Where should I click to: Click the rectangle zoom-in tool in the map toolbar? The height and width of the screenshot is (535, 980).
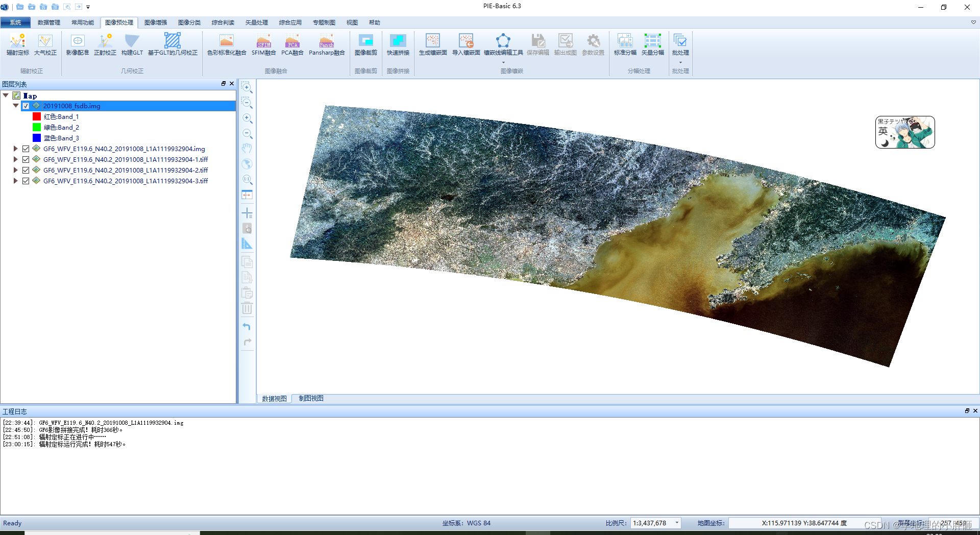point(247,87)
